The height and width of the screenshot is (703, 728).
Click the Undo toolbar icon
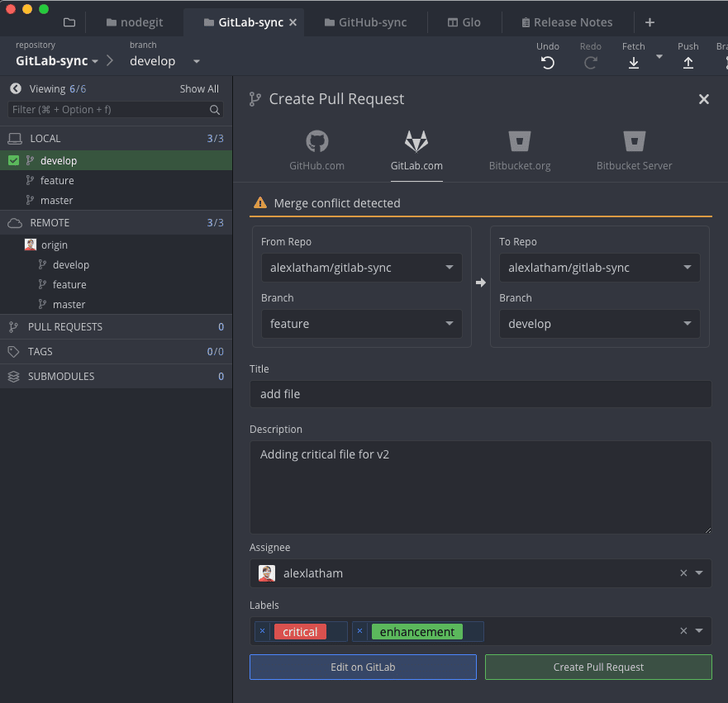click(x=548, y=63)
